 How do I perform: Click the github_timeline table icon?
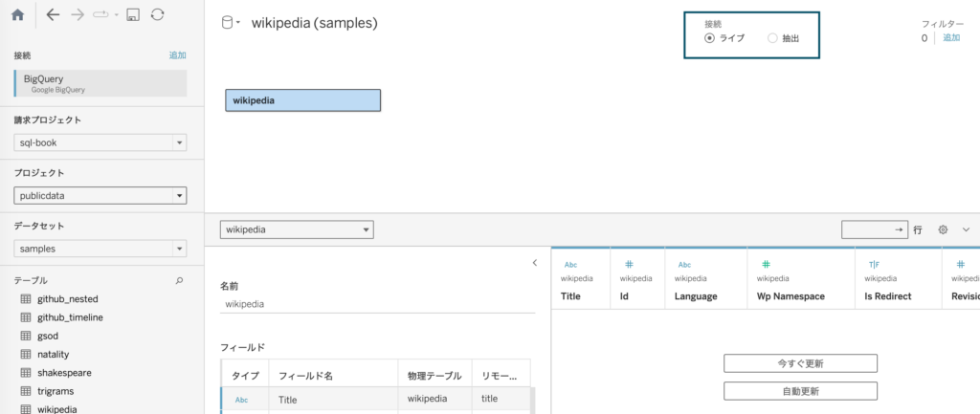click(26, 317)
